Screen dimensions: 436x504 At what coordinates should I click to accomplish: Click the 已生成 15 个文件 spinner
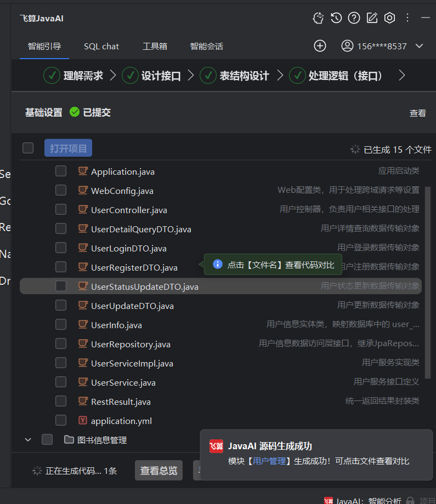point(355,149)
